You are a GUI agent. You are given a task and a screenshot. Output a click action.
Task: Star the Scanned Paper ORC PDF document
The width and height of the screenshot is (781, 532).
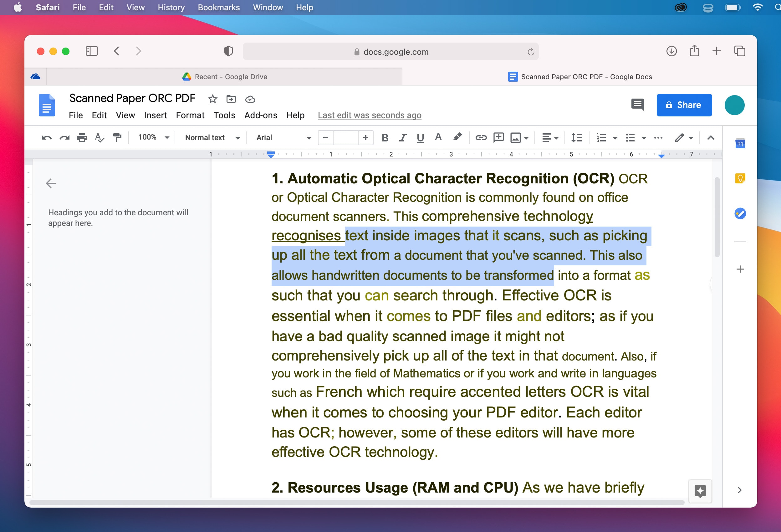[x=212, y=99]
